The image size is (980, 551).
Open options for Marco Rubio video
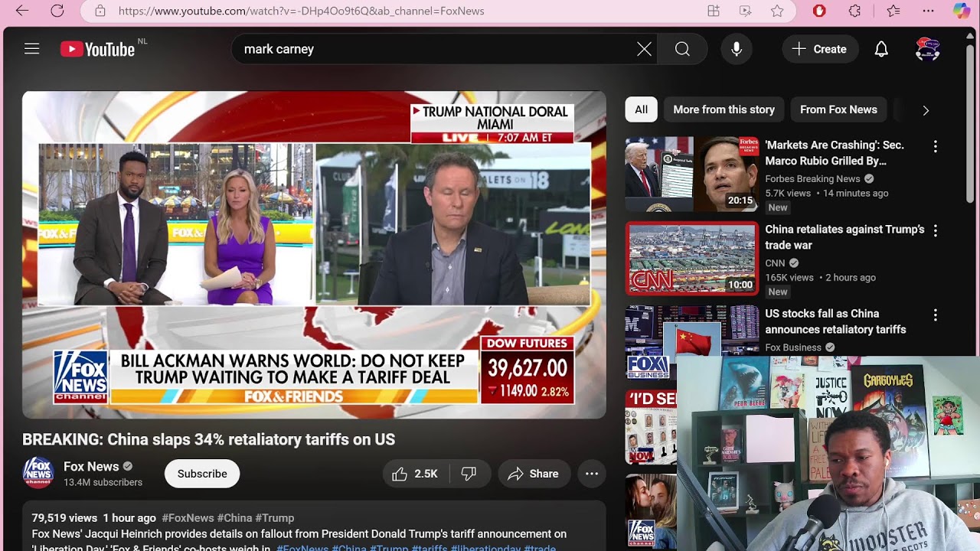tap(935, 146)
